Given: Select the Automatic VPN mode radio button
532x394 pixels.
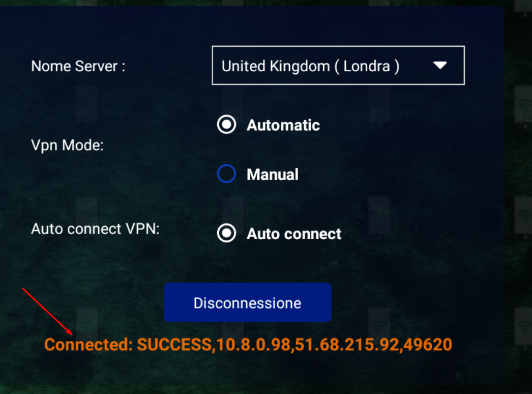Looking at the screenshot, I should 226,125.
